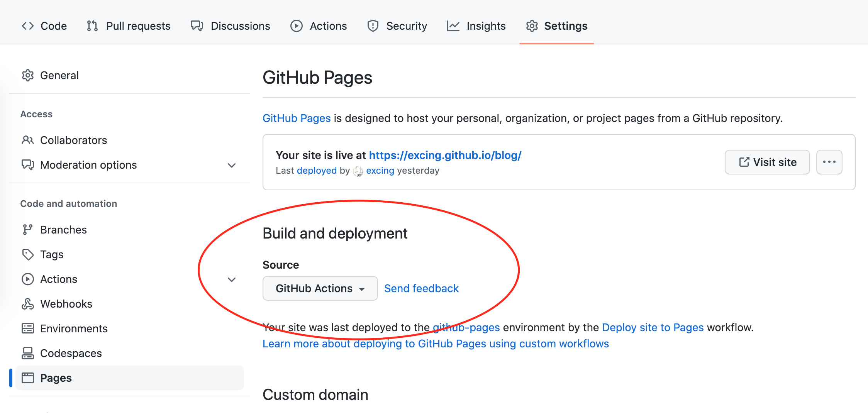The width and height of the screenshot is (868, 413).
Task: Click the Visit site button
Action: coord(767,162)
